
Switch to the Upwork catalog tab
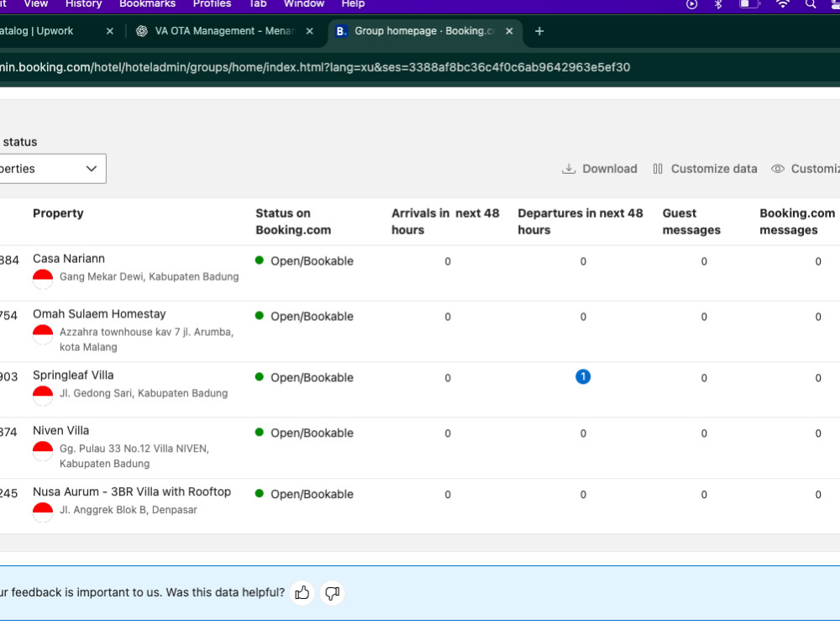tap(36, 31)
